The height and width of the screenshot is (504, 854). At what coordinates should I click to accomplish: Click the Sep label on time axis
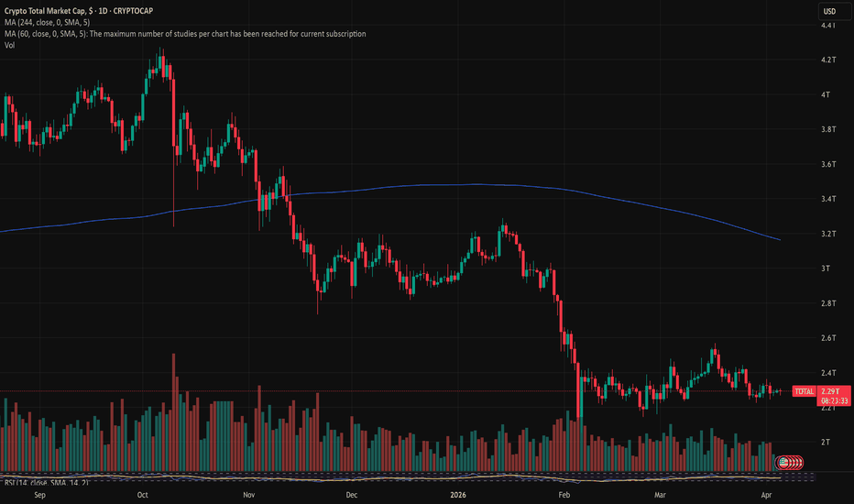tap(38, 494)
